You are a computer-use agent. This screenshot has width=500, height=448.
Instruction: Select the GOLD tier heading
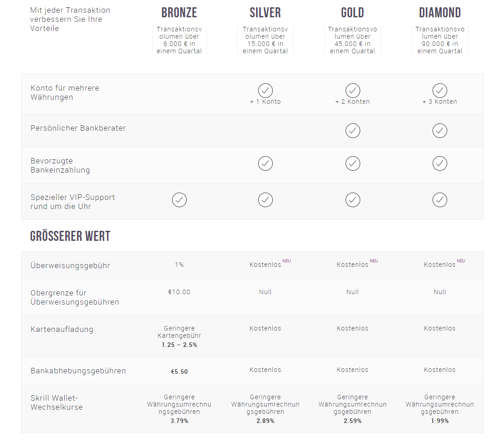352,13
